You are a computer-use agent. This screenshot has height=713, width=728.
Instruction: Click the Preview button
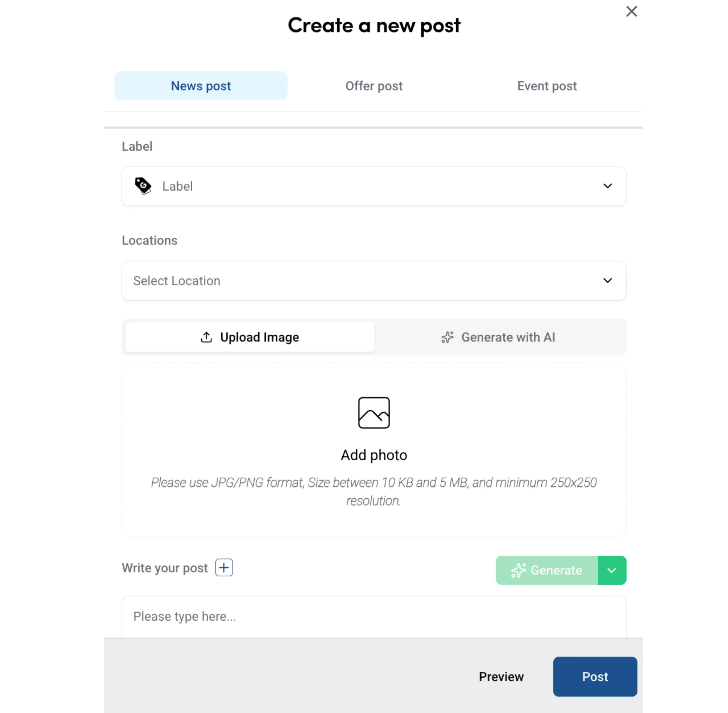coord(501,677)
